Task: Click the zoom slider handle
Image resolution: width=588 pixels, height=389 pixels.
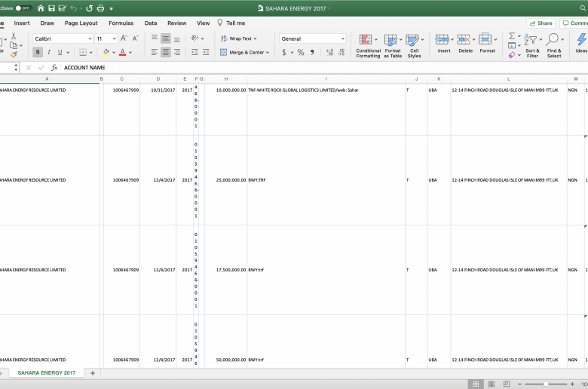Action: click(546, 384)
